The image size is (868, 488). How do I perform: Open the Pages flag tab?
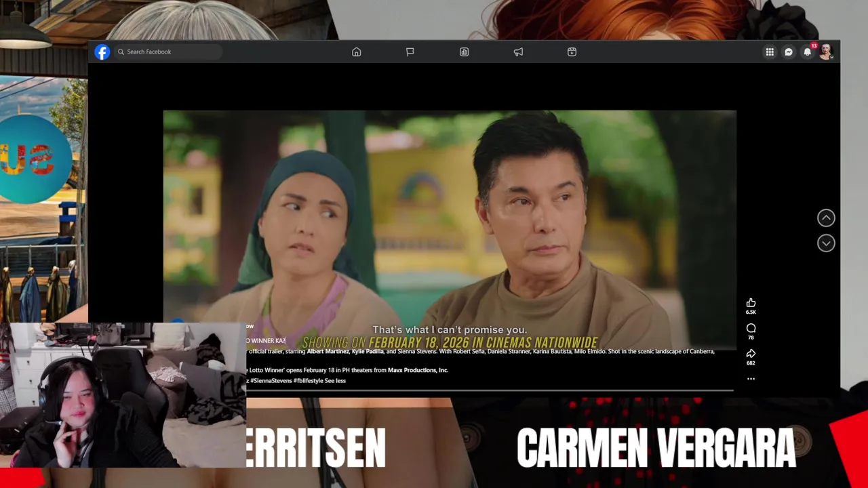click(x=410, y=52)
